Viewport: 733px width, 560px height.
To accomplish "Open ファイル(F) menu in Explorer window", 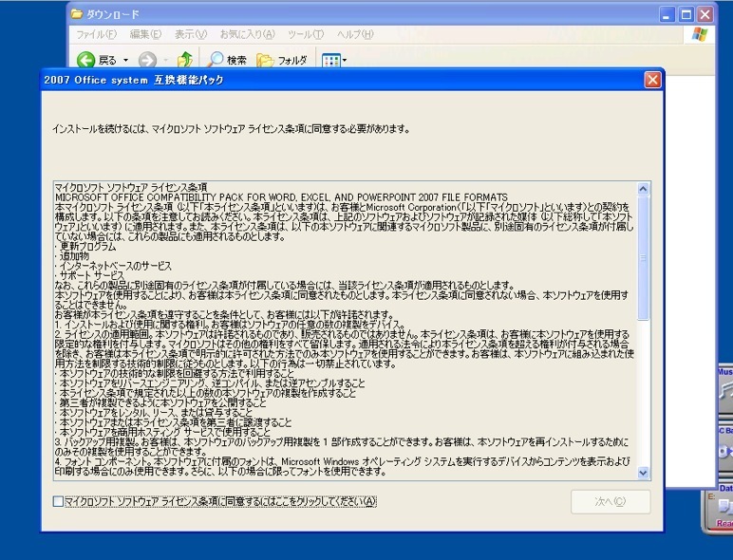I will click(96, 34).
